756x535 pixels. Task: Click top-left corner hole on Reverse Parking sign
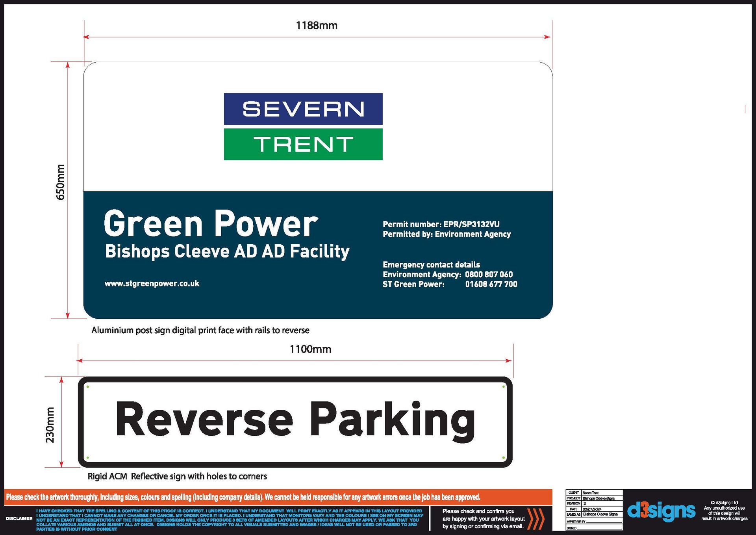click(x=88, y=387)
